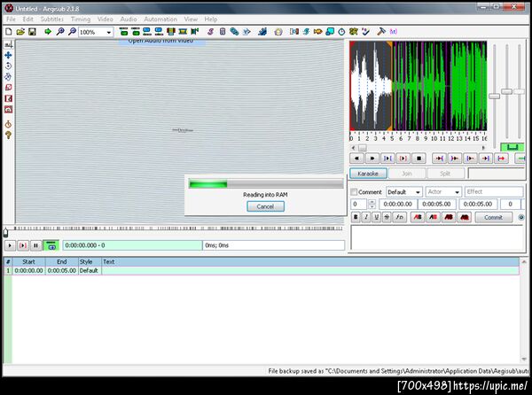Select the standard crosshair visual tool

coord(8,44)
